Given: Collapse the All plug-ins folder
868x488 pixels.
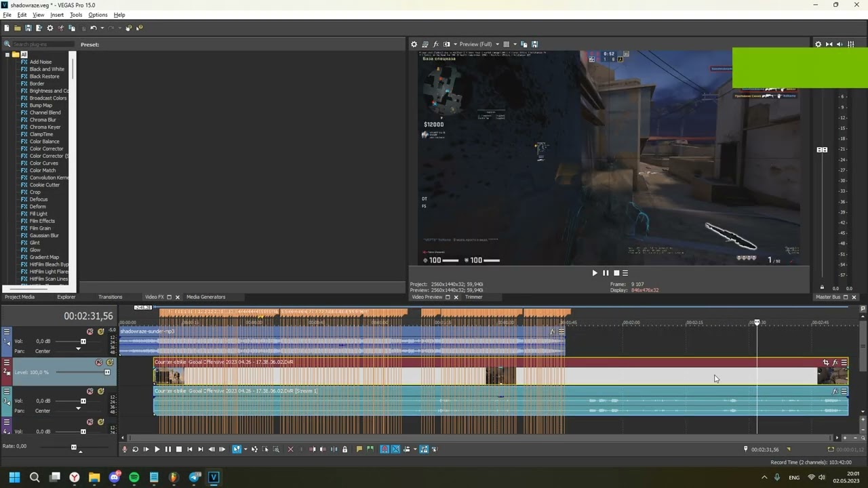Looking at the screenshot, I should click(7, 54).
